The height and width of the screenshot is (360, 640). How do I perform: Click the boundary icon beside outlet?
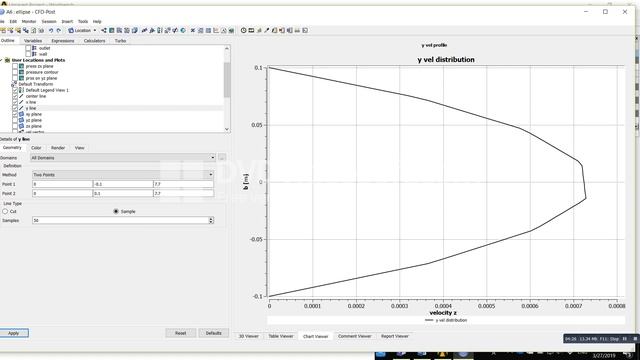coord(35,48)
